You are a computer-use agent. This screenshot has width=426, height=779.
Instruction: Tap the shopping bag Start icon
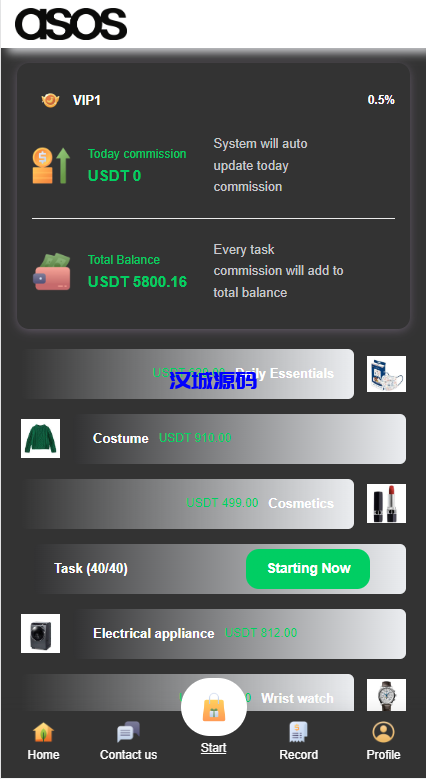(214, 707)
